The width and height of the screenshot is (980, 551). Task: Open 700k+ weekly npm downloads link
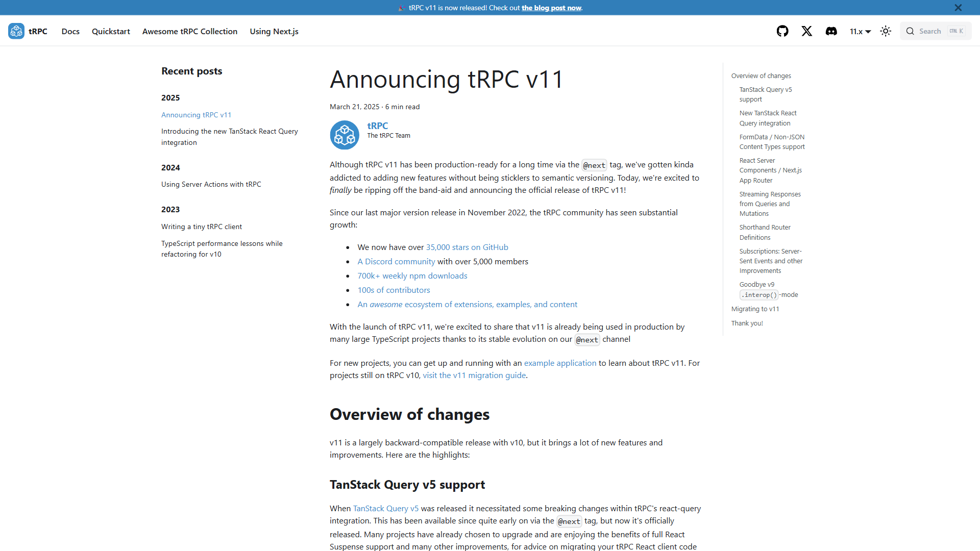(412, 275)
